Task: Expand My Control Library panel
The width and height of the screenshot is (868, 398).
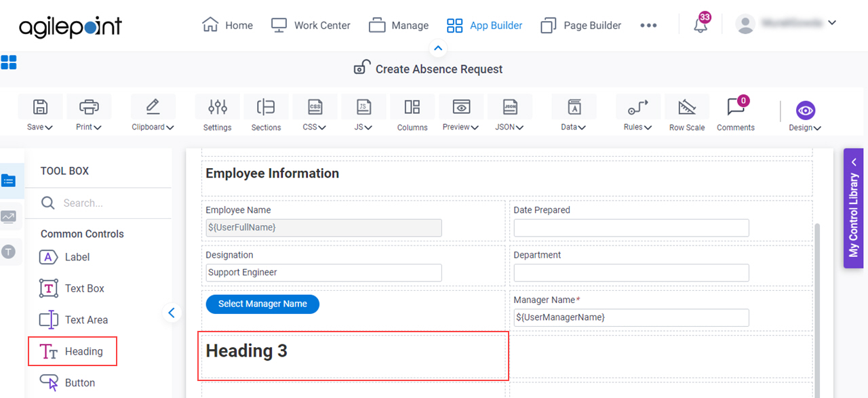Action: 853,208
